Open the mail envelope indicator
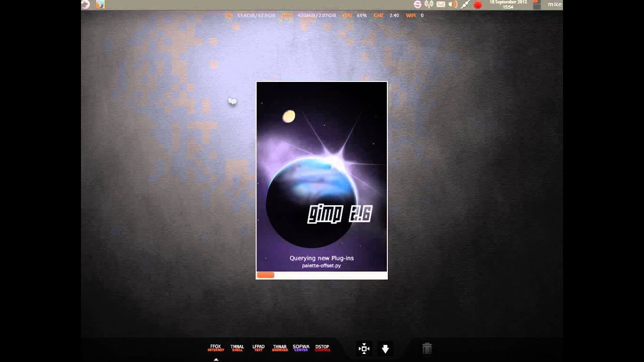The width and height of the screenshot is (644, 362). pos(441,5)
